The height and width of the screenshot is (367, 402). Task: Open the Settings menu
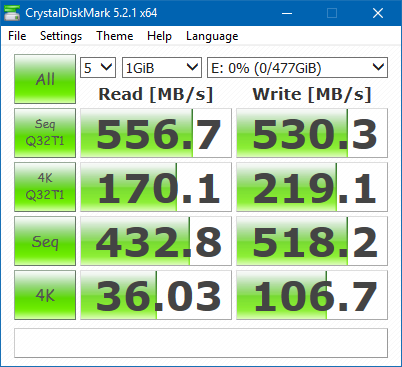click(x=61, y=36)
